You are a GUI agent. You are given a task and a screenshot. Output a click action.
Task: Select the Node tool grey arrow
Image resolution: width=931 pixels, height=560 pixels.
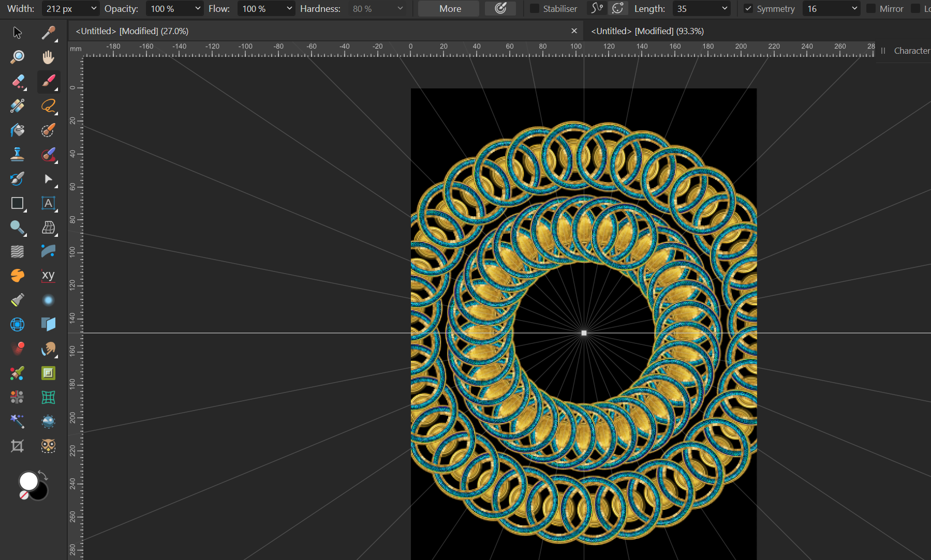[x=48, y=178]
